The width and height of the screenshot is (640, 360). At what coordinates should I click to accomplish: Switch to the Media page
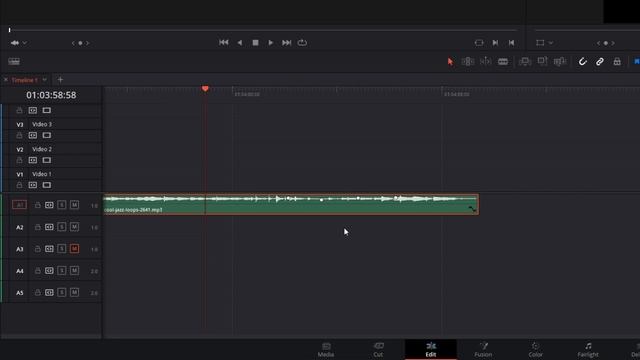point(326,350)
